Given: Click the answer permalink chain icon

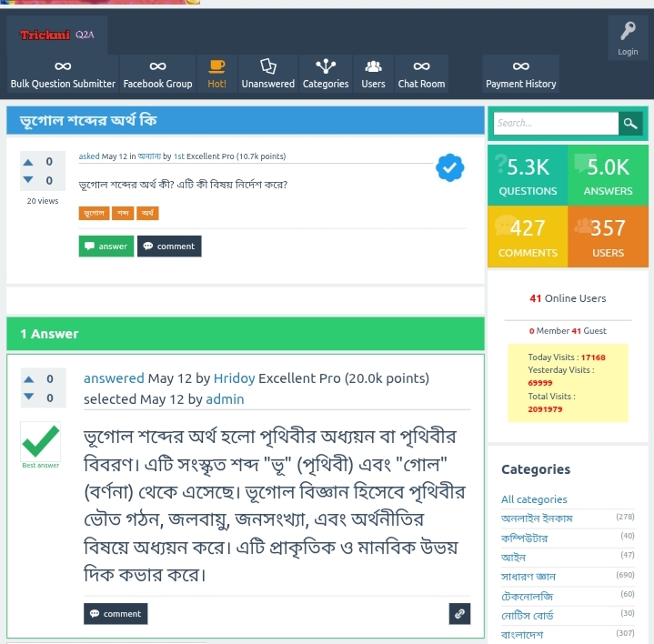Looking at the screenshot, I should coord(459,614).
